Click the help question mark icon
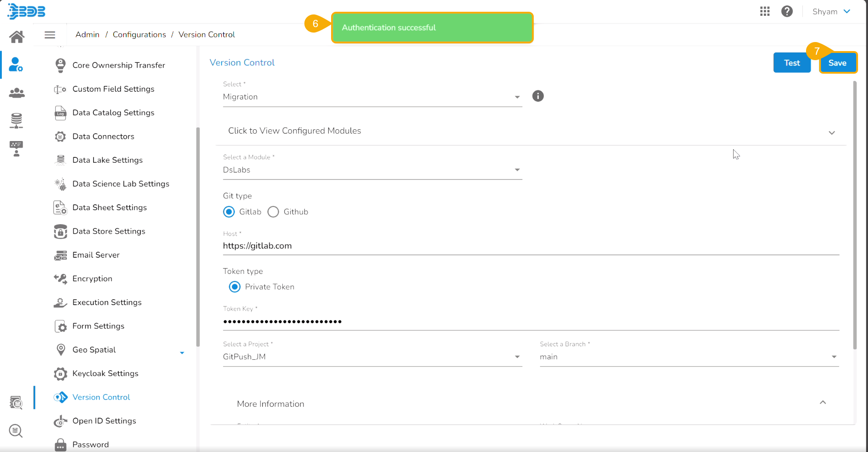868x452 pixels. (787, 11)
